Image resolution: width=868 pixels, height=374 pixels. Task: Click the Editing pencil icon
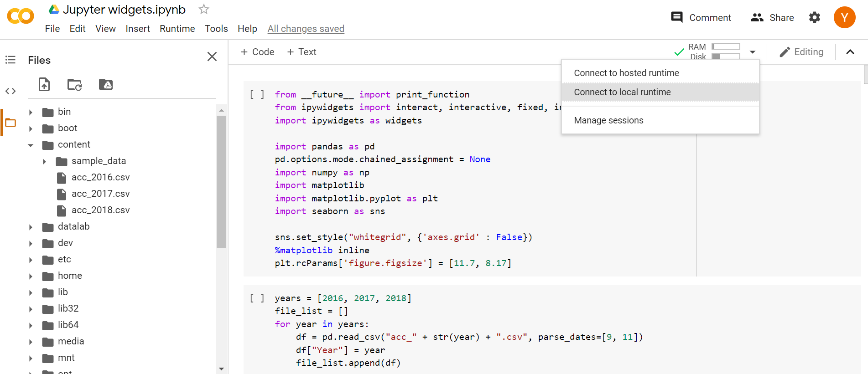[785, 52]
